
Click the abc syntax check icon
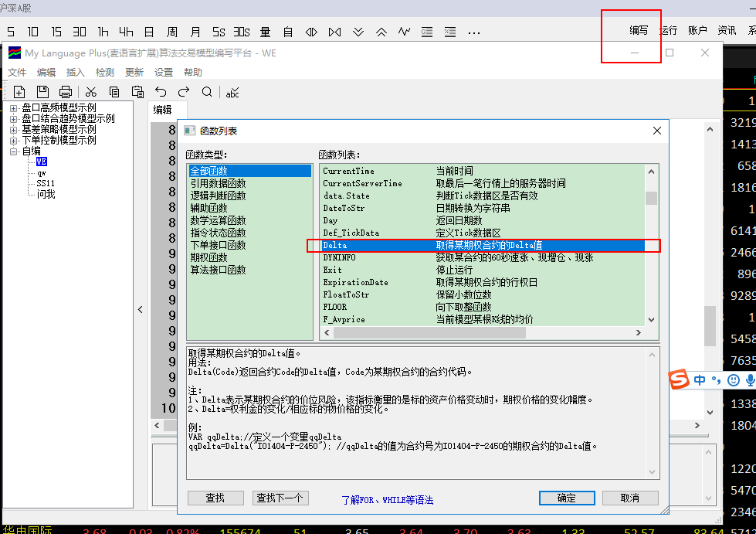[x=232, y=93]
